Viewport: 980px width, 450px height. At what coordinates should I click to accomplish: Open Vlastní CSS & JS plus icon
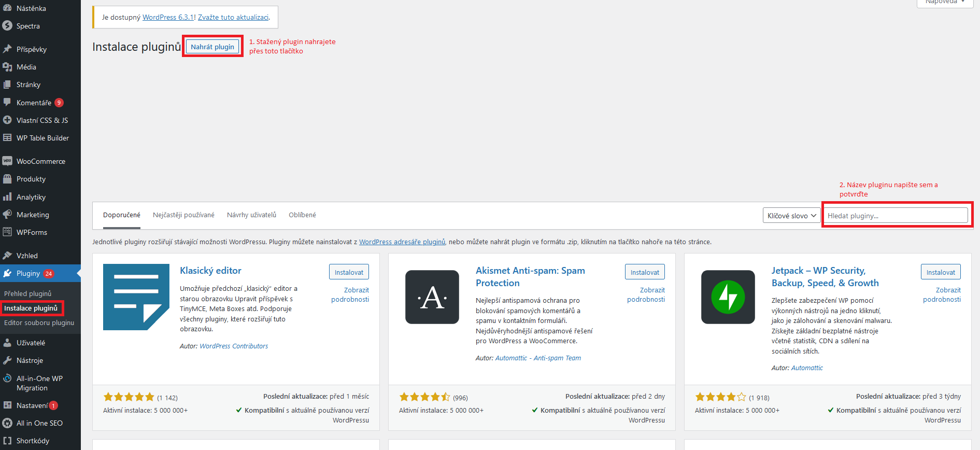(7, 120)
